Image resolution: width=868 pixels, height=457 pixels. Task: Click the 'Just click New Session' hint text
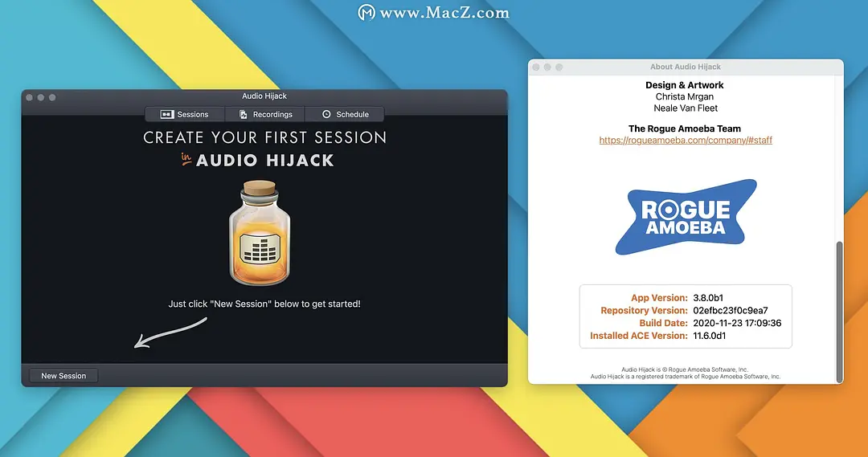tap(264, 304)
